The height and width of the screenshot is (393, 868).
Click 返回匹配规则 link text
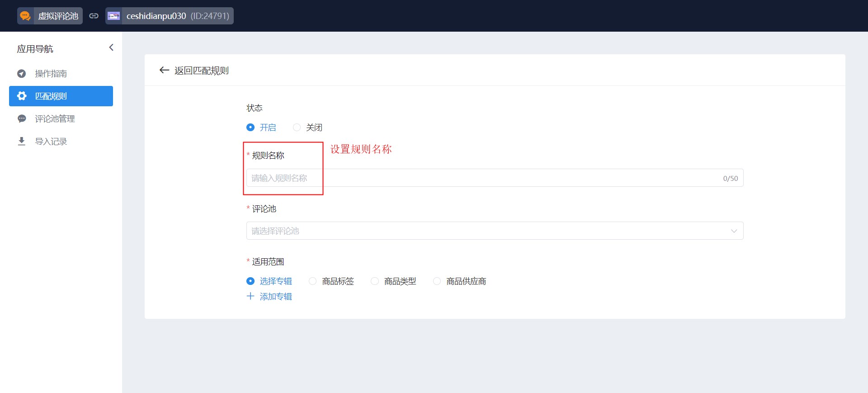pos(202,71)
